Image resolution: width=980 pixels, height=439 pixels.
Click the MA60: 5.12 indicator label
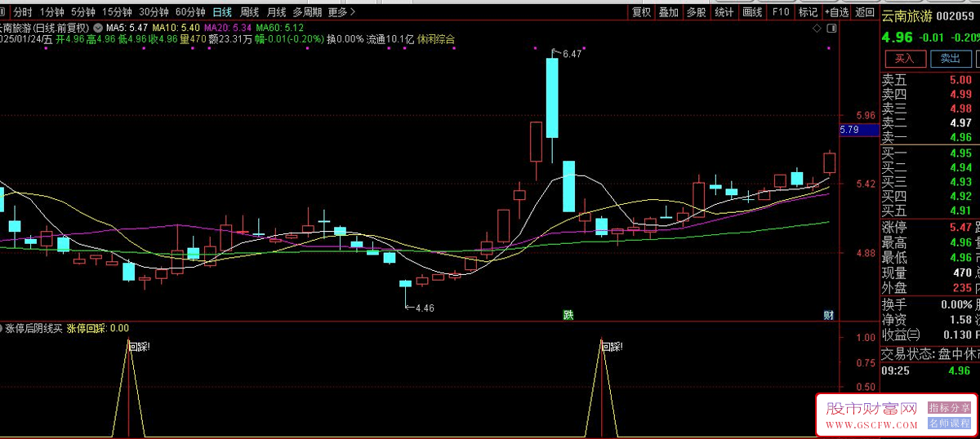[x=280, y=28]
